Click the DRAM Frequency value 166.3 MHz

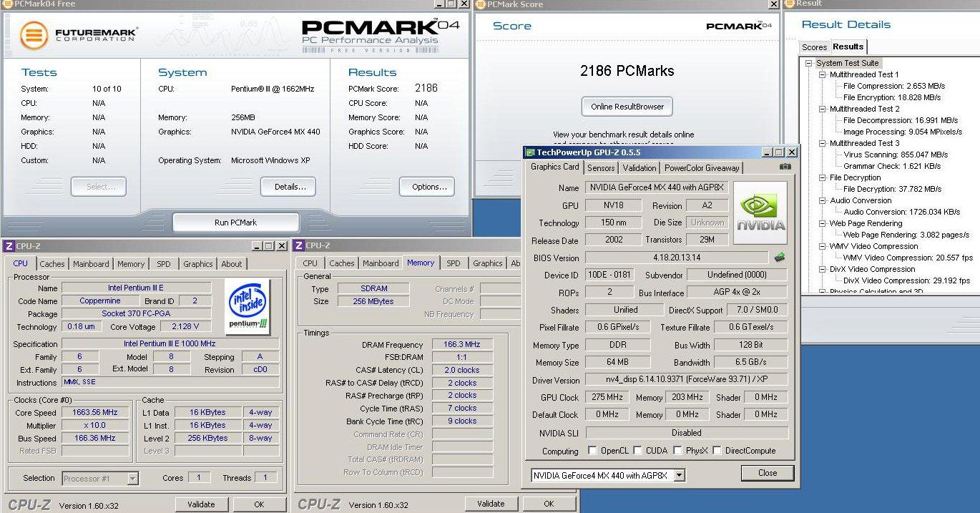point(462,344)
